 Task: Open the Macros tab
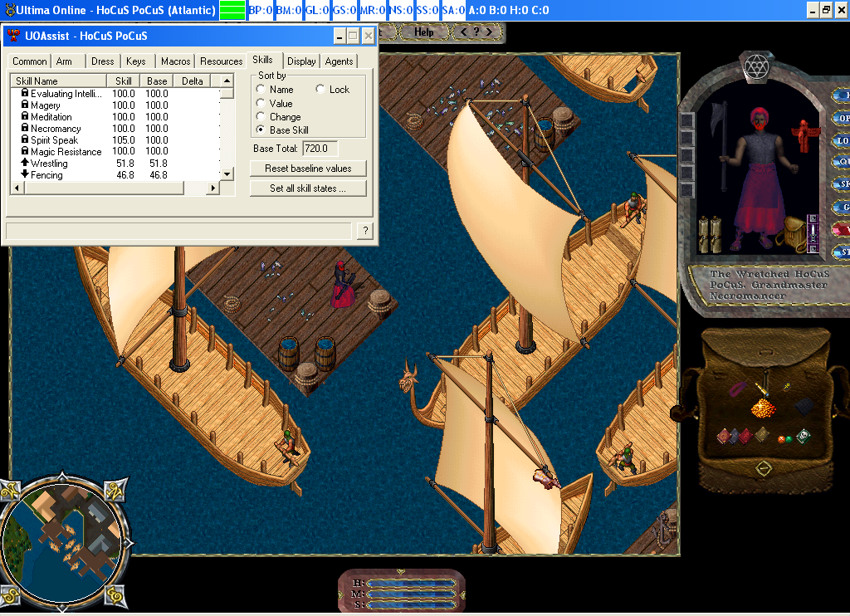click(x=176, y=61)
